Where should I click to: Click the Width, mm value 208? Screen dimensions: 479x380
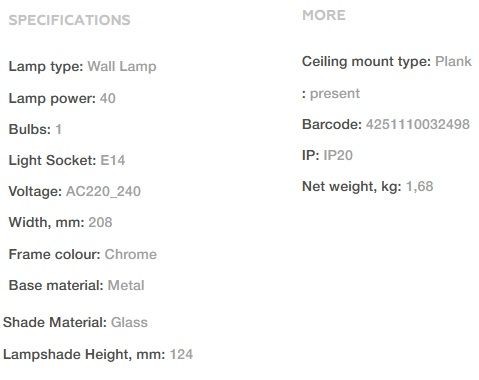(x=100, y=222)
